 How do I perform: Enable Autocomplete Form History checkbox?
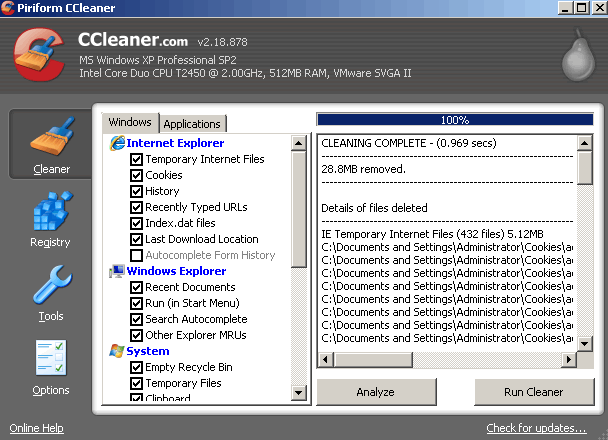(x=136, y=255)
